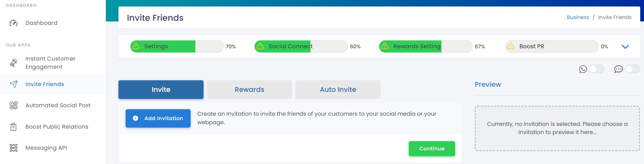This screenshot has height=164, width=644.
Task: Click the Boost PR progress bar
Action: click(552, 46)
